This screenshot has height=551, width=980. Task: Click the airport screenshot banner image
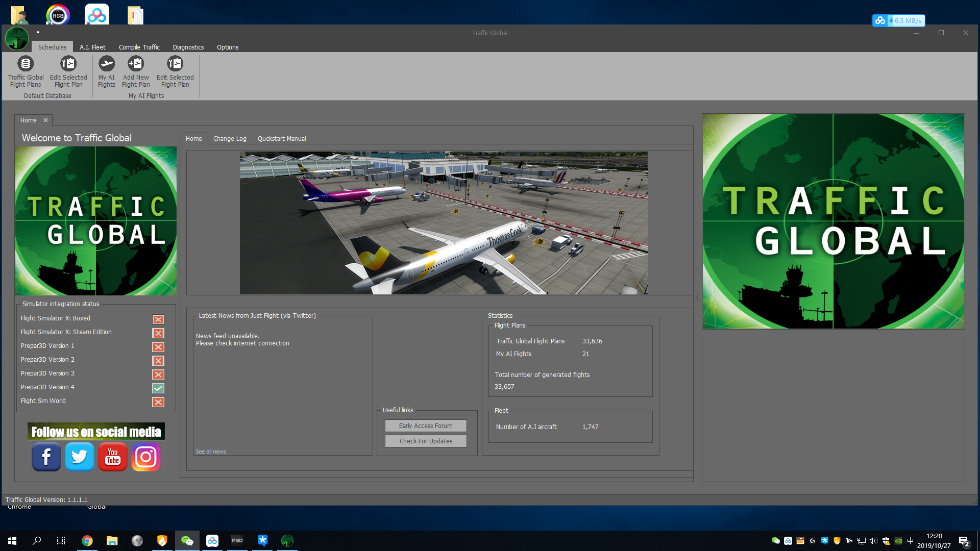pyautogui.click(x=444, y=223)
